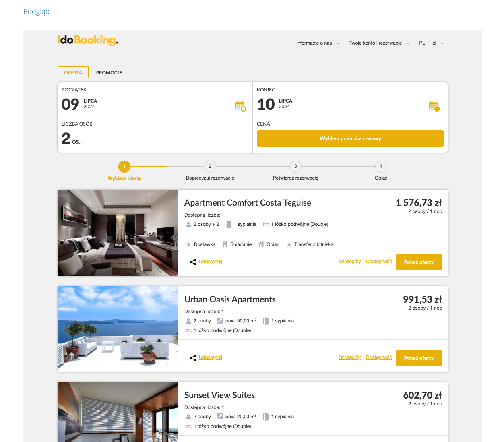Viewport: 504px width, 442px height.
Task: Expand the Informacje o nas menu
Action: click(318, 43)
